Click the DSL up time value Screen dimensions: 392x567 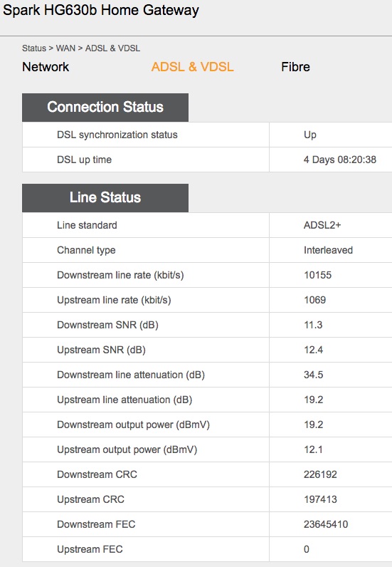coord(339,160)
